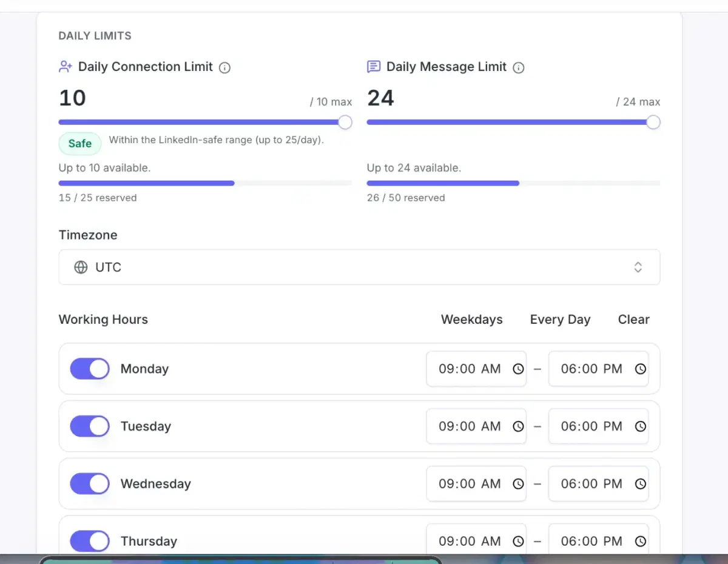
Task: Click the 'Up to 24 available.' text
Action: [414, 168]
